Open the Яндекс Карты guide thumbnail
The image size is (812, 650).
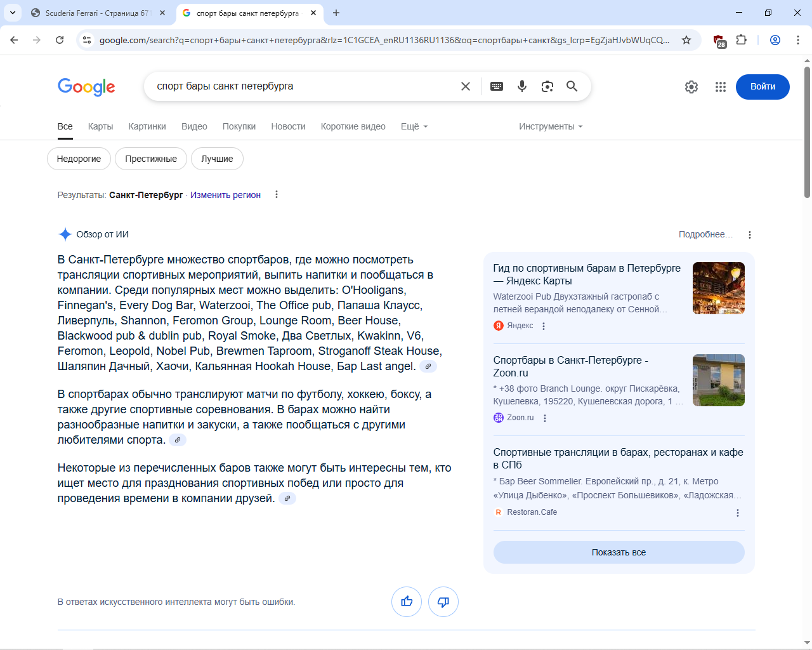(719, 288)
